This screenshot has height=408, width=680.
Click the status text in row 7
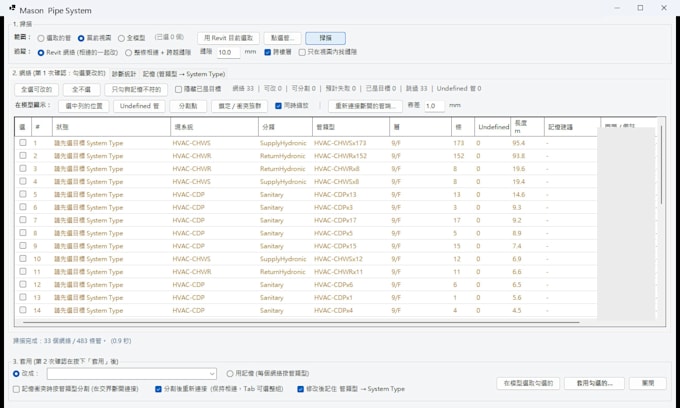pos(88,220)
